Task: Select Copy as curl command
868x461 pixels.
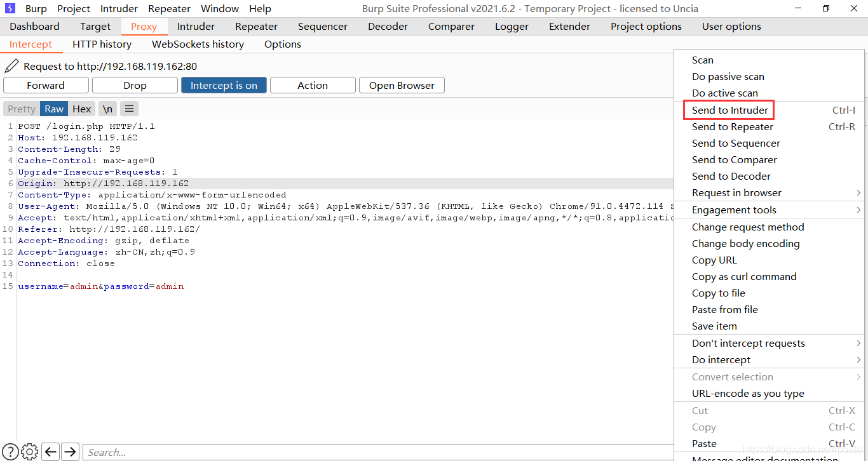Action: tap(769, 276)
